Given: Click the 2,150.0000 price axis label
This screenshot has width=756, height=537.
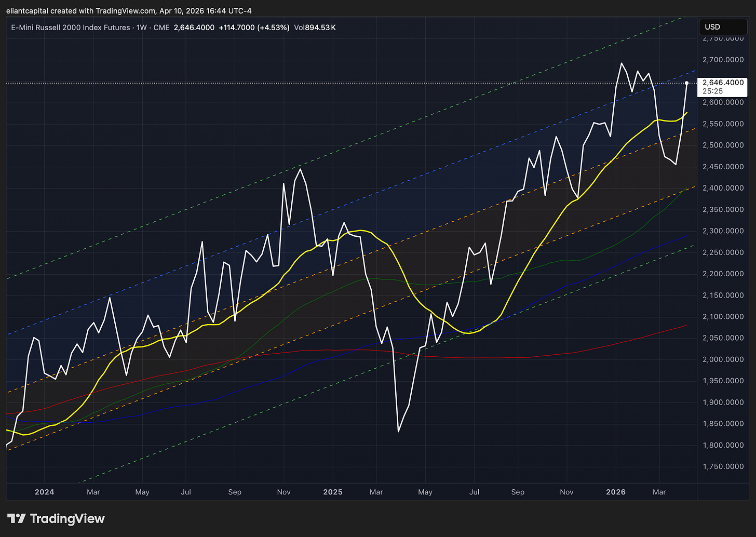Looking at the screenshot, I should pos(722,296).
